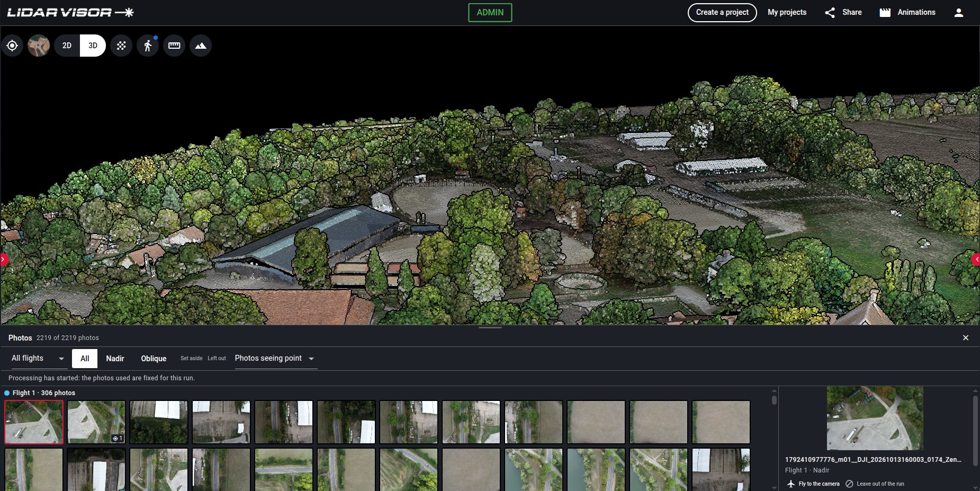Click the ADMIN button
Screen dimensions: 980x491
[x=490, y=13]
